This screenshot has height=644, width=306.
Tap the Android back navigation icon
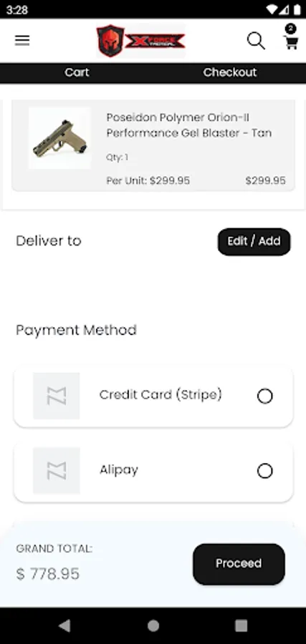coord(64,625)
